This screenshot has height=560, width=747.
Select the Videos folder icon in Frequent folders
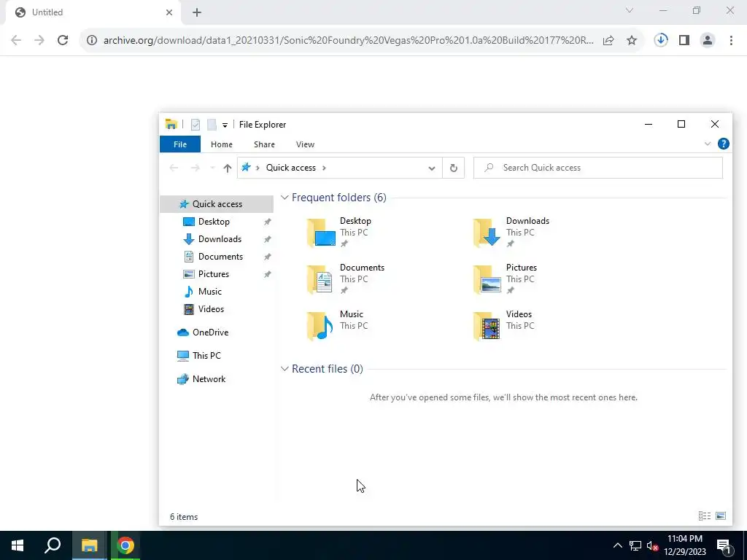pos(487,326)
